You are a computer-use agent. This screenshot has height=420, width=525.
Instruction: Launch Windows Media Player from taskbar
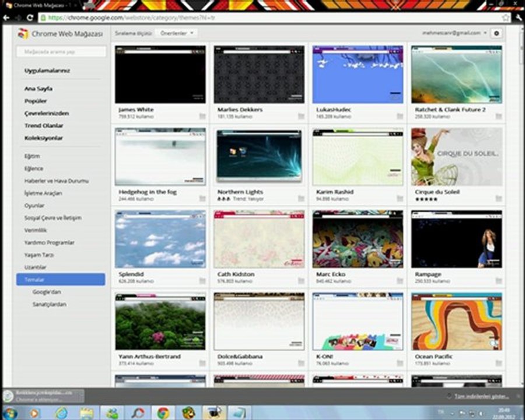[x=34, y=413]
